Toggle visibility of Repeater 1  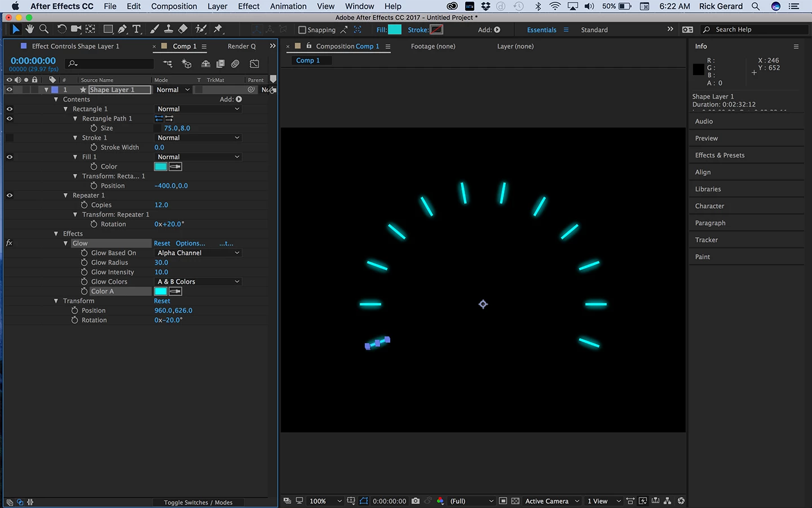(9, 195)
